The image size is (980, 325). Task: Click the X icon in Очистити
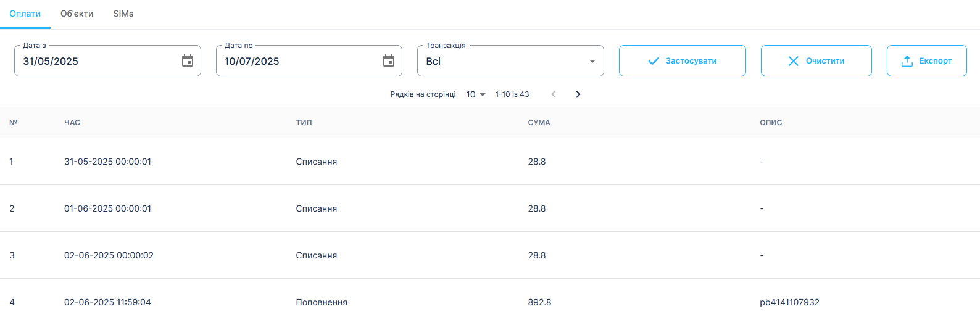pos(794,61)
